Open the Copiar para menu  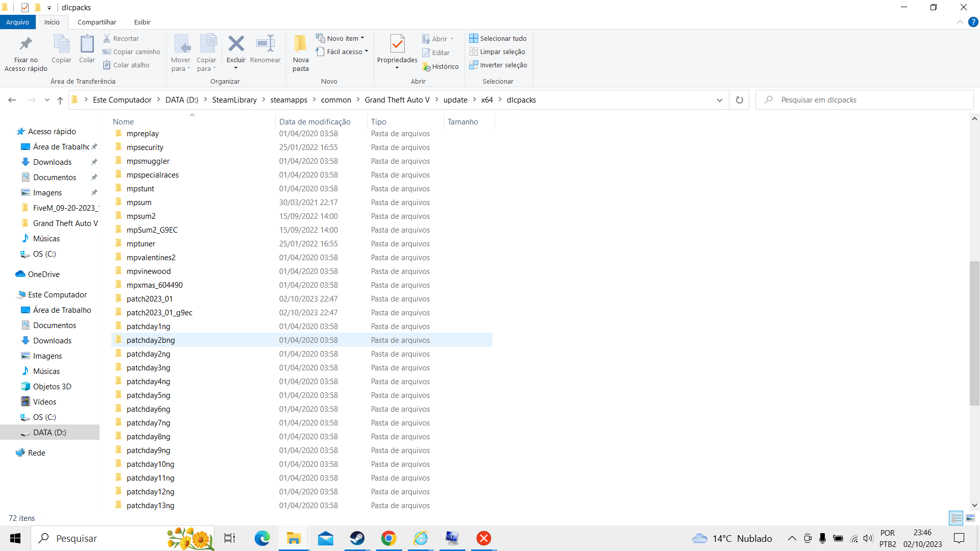(x=207, y=54)
